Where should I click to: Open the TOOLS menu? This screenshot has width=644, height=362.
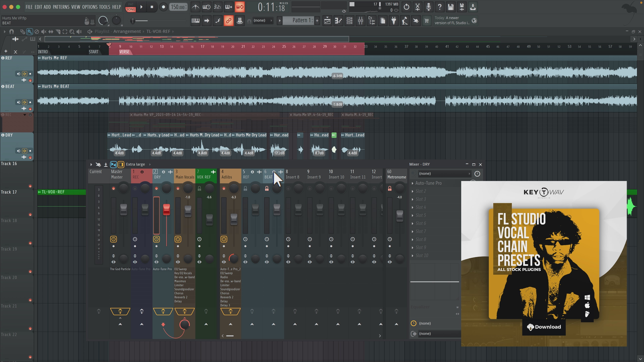click(x=104, y=7)
